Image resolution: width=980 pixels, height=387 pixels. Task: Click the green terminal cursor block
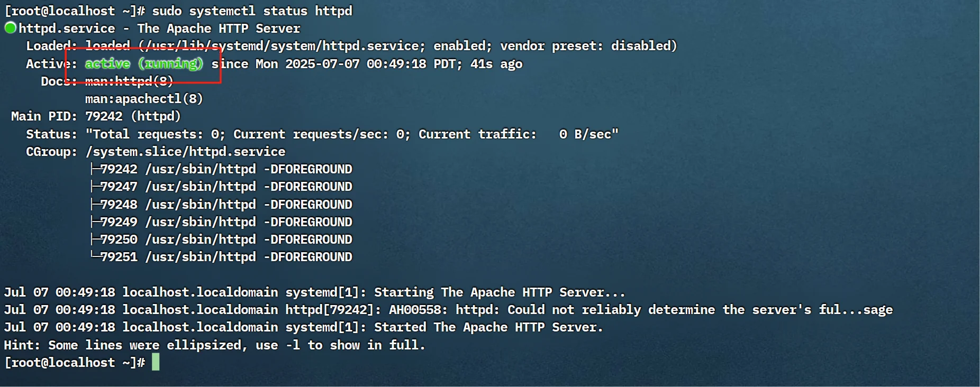click(x=156, y=362)
